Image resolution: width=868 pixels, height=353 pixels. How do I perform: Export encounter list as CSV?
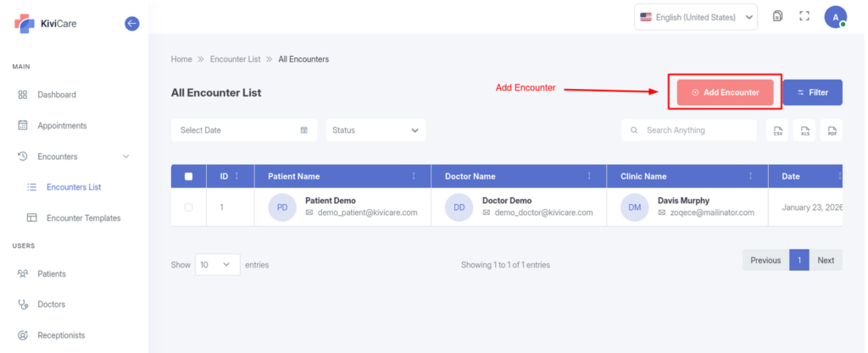777,130
